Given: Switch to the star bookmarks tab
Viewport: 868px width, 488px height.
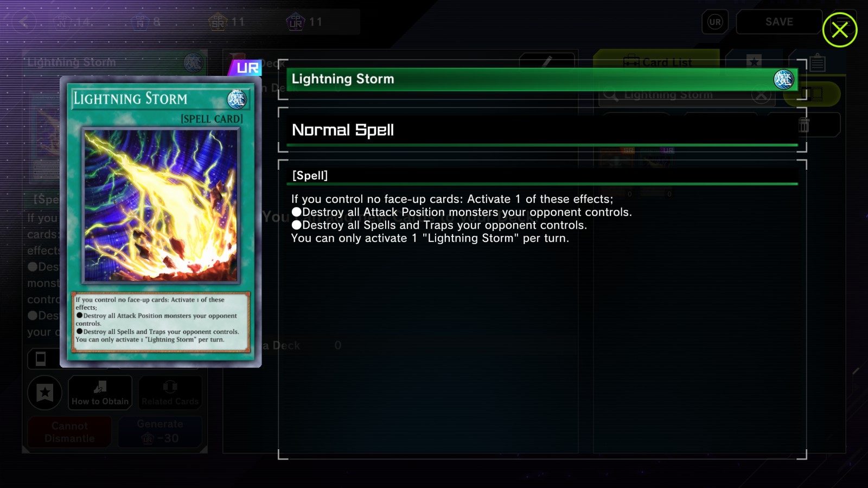Looking at the screenshot, I should [754, 61].
